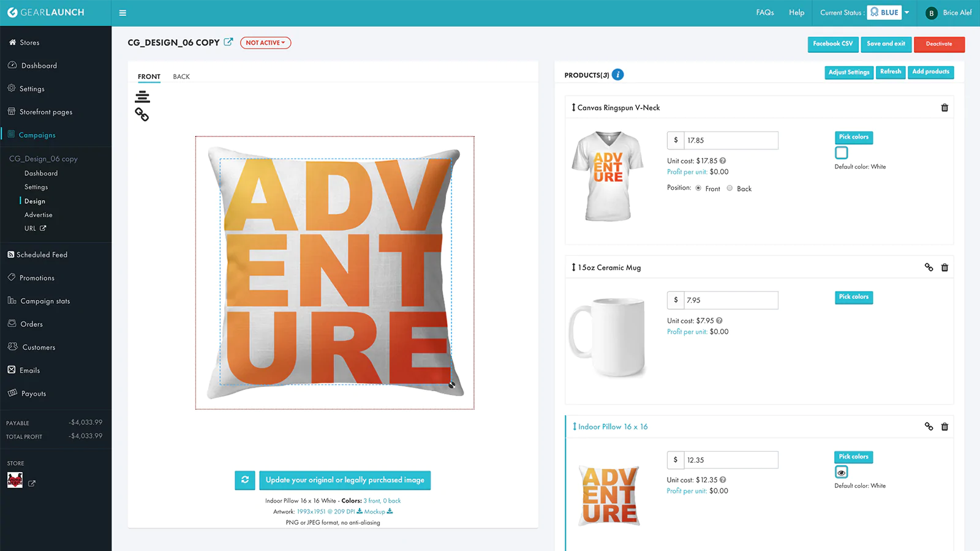Click the align center icon above canvas
This screenshot has height=551, width=980.
click(142, 97)
